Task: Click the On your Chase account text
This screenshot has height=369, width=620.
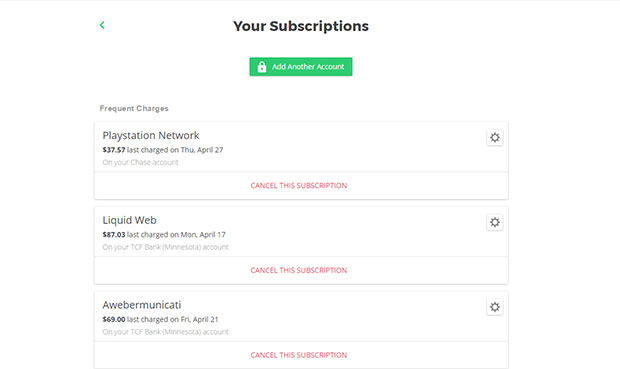Action: [140, 162]
